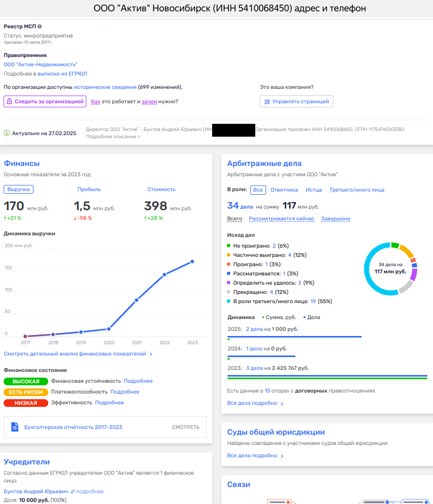Switch to Всего cases filter

point(235,218)
